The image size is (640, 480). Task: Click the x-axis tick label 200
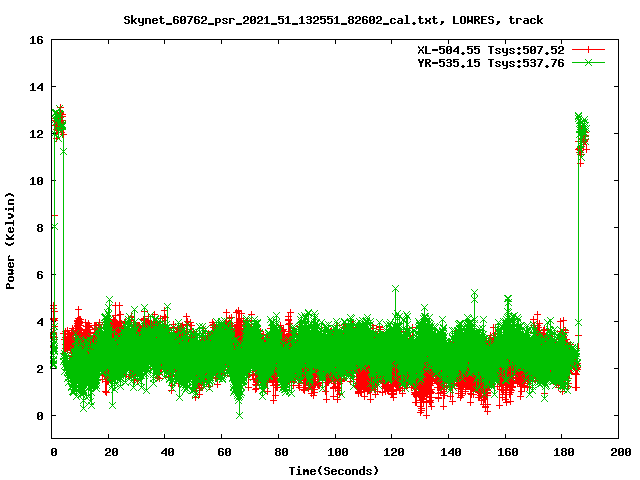(x=621, y=452)
